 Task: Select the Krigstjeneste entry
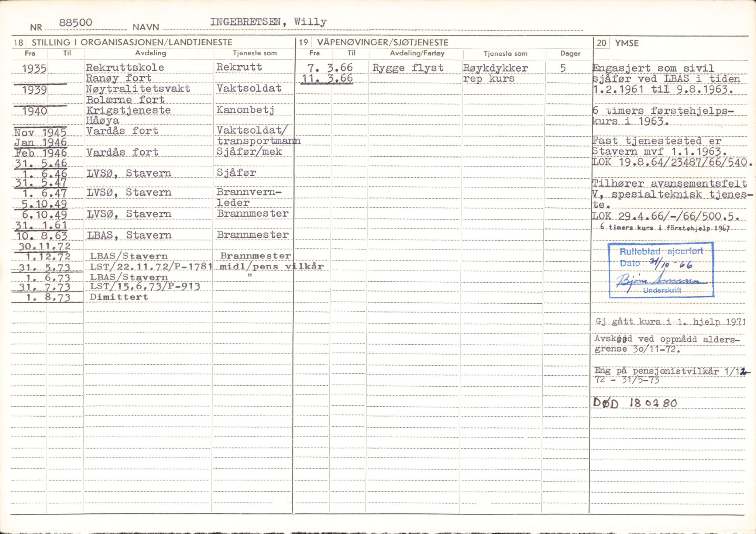click(x=128, y=110)
